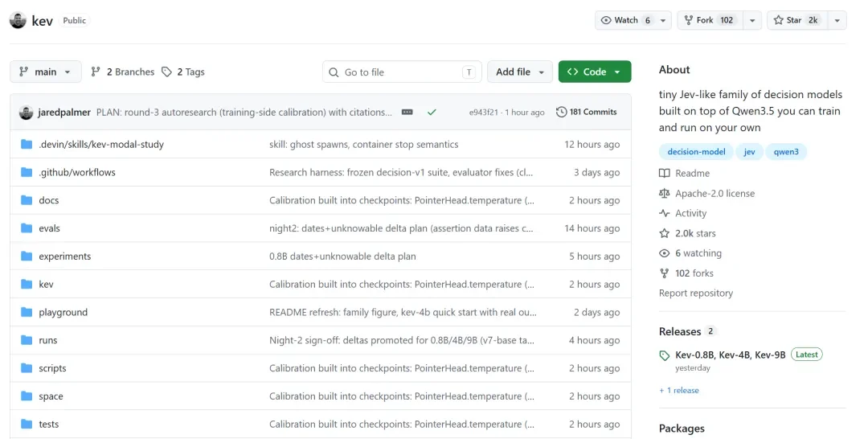This screenshot has width=868, height=439.
Task: Open the Apache-2.0 license link
Action: pyautogui.click(x=714, y=193)
